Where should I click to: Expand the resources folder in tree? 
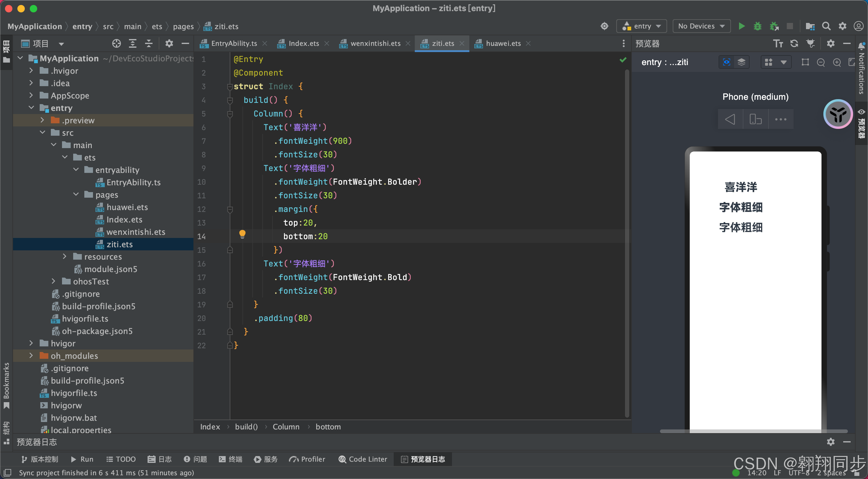click(65, 257)
